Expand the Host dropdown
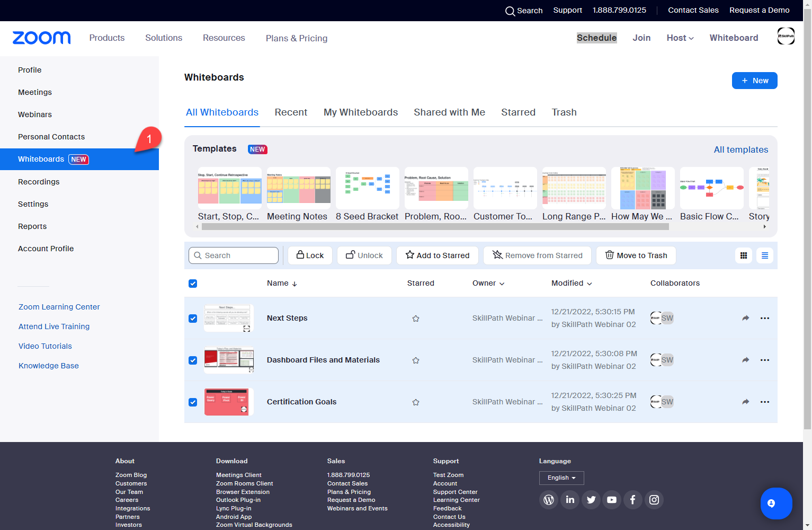The height and width of the screenshot is (530, 812). click(680, 38)
